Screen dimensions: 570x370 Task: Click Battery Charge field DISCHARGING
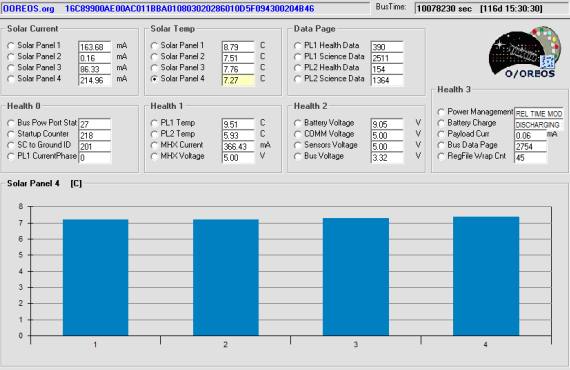coord(539,124)
